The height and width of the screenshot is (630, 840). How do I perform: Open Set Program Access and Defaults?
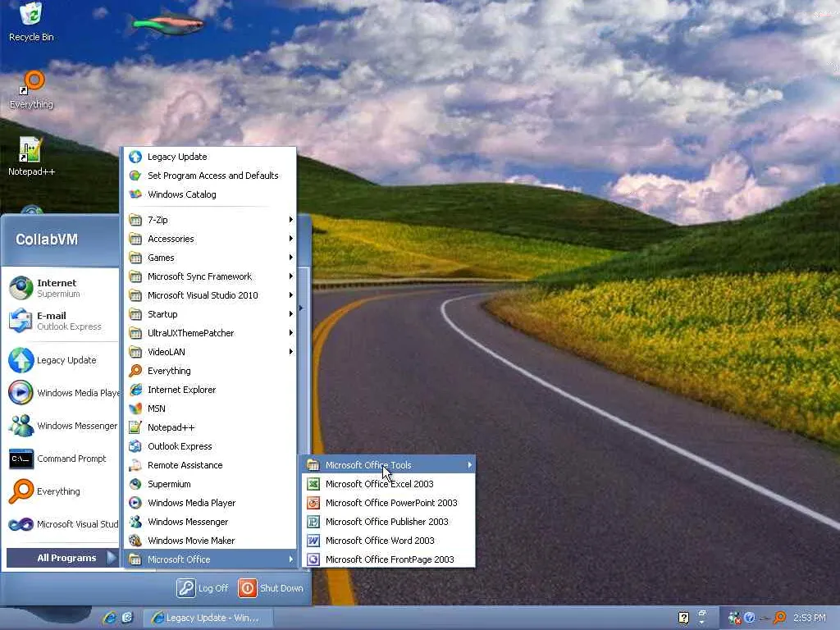[210, 176]
